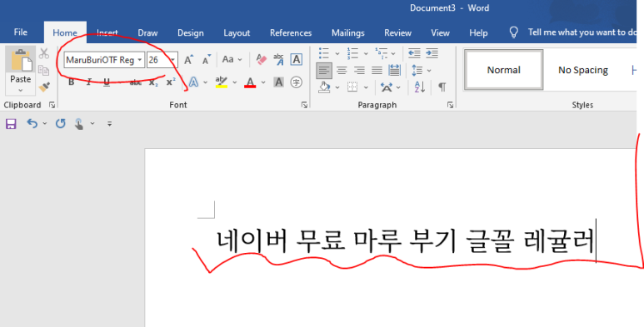Open the Phonetic Guide tool
The width and height of the screenshot is (644, 327).
[x=278, y=59]
